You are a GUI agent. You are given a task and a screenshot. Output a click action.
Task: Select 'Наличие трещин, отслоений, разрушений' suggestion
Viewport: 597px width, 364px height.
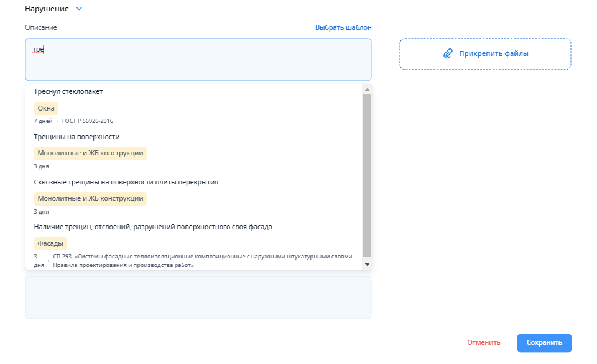click(x=152, y=227)
